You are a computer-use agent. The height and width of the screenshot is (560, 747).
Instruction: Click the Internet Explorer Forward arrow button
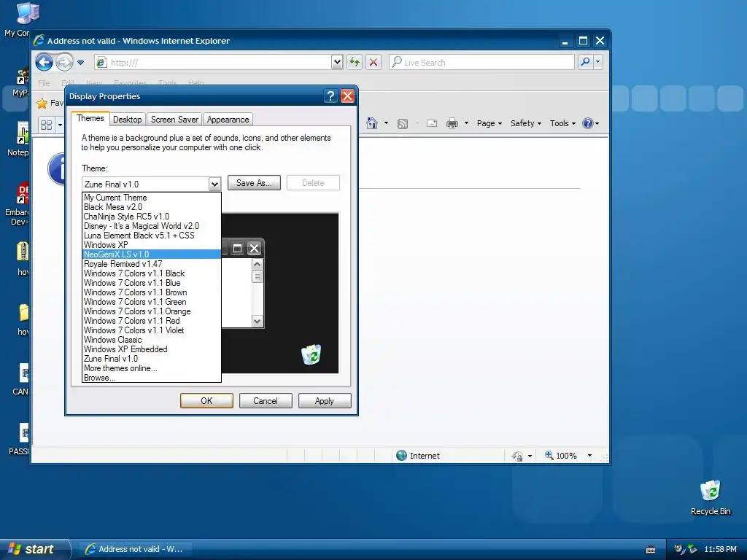click(64, 62)
